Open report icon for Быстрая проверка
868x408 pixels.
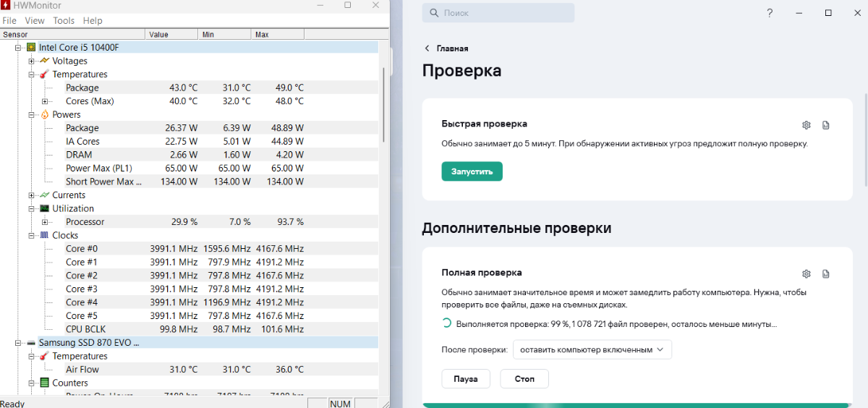coord(826,125)
